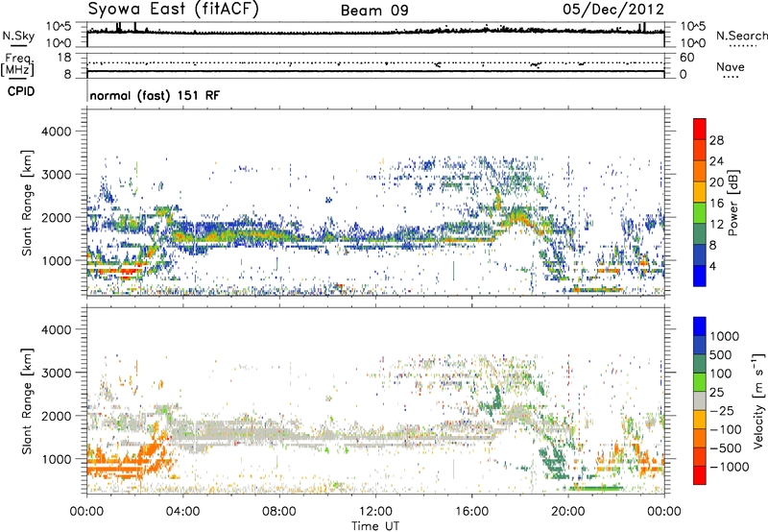
Task: Click the date '05/Dec/2012'
Action: [x=613, y=10]
